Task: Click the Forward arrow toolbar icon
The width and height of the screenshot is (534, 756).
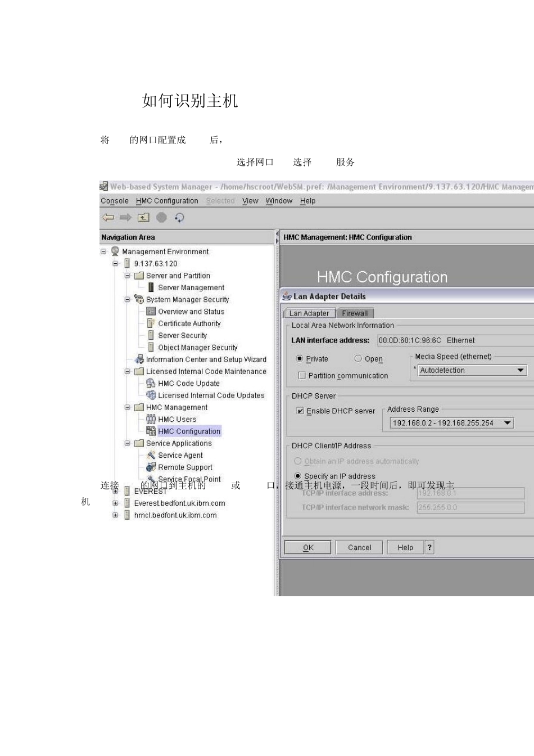Action: pos(126,218)
